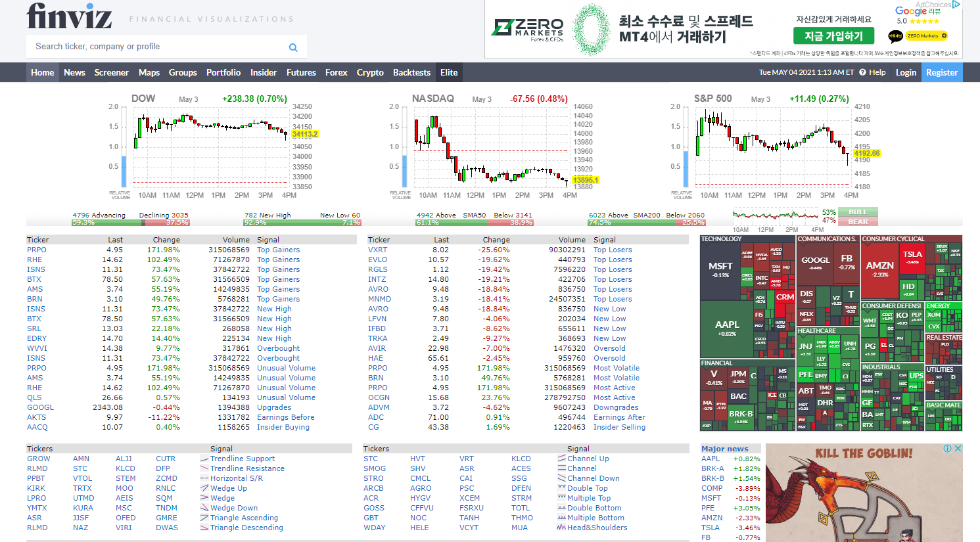Click the Downgrades signal link
The image size is (980, 542).
click(616, 407)
